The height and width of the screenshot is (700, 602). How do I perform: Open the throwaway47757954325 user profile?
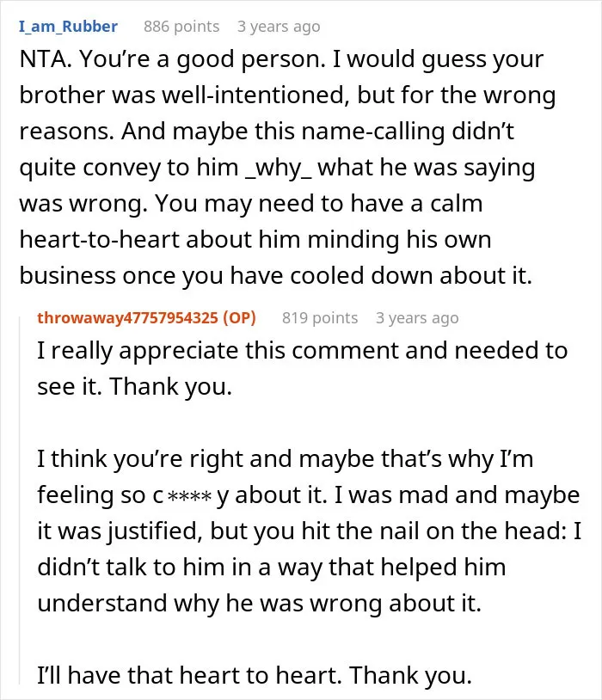click(x=127, y=318)
